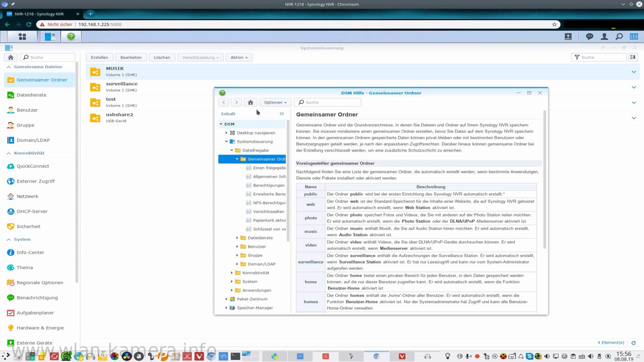The height and width of the screenshot is (362, 644).
Task: Open the DSM main menu grid icon
Action: tap(22, 37)
